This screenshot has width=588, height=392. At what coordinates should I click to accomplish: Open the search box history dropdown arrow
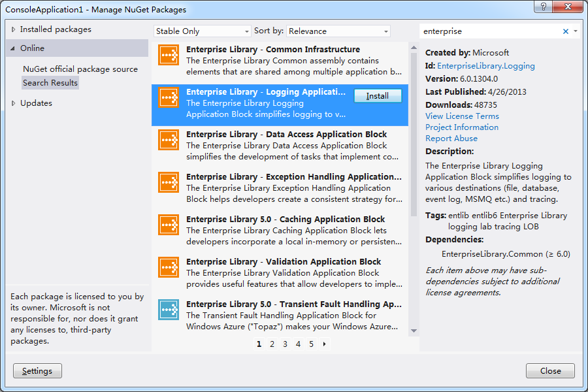pos(576,31)
